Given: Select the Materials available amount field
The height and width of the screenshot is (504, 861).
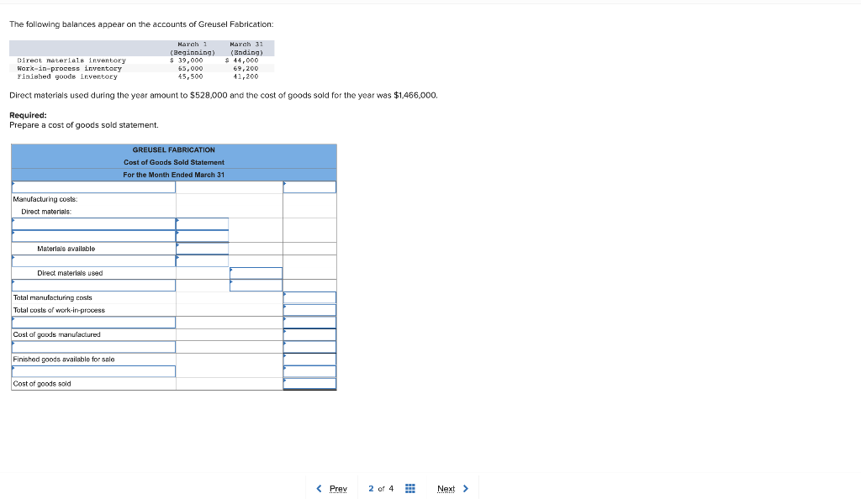Looking at the screenshot, I should pos(202,249).
